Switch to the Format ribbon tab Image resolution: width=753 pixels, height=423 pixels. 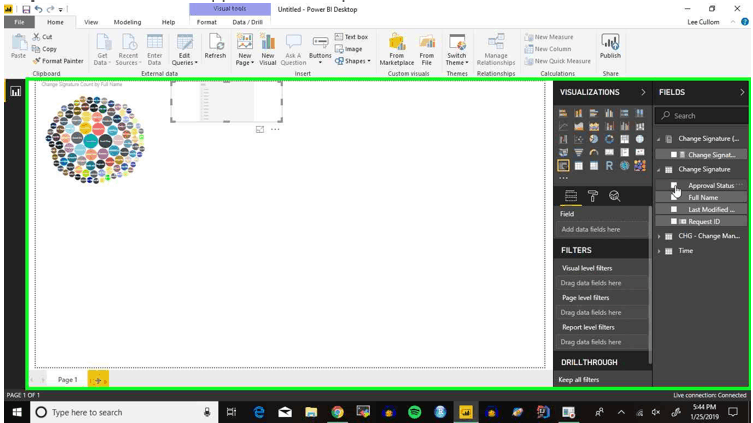pyautogui.click(x=206, y=22)
